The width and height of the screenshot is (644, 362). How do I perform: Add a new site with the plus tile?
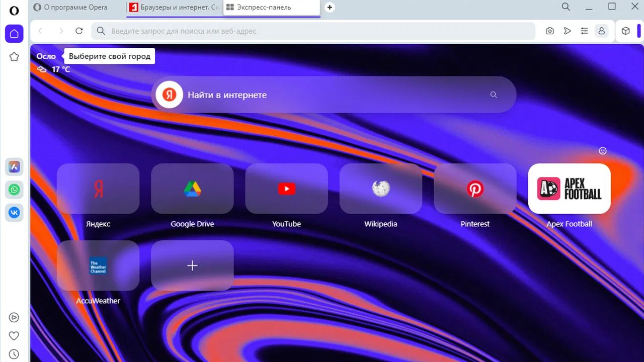[x=192, y=266]
